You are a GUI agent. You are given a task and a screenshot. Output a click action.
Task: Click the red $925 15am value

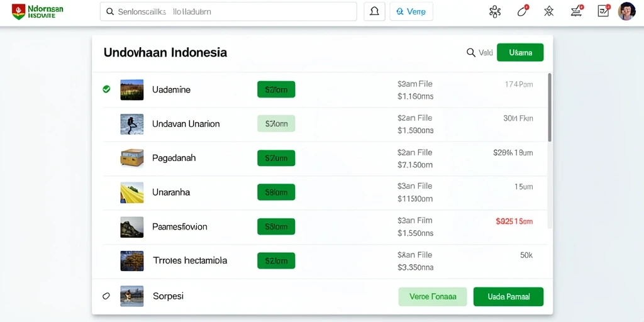point(514,221)
